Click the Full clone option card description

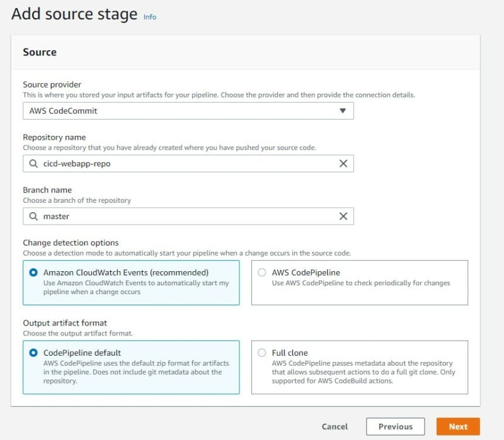coord(364,372)
